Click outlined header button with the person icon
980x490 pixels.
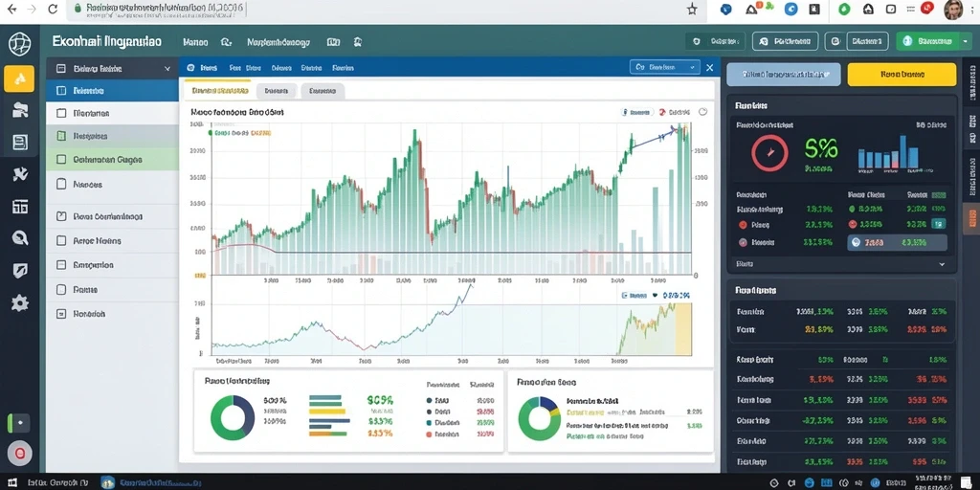pyautogui.click(x=785, y=42)
